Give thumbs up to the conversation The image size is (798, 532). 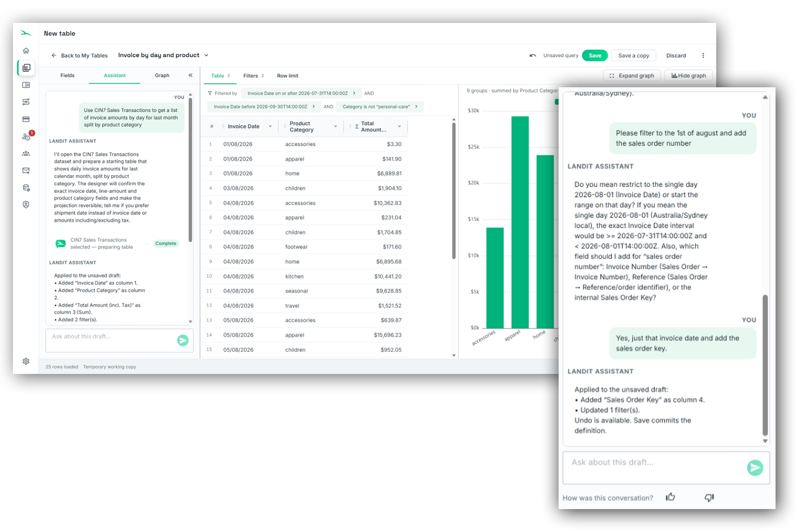point(670,497)
